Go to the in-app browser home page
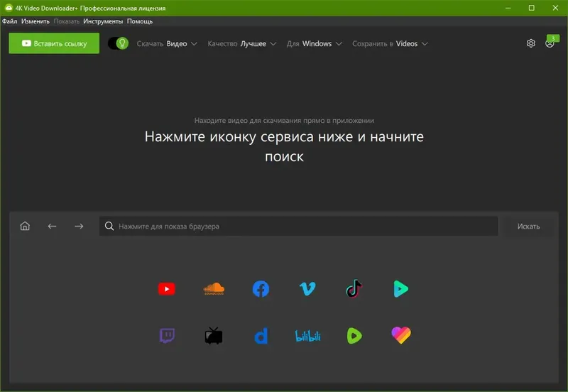568x392 pixels. tap(25, 226)
